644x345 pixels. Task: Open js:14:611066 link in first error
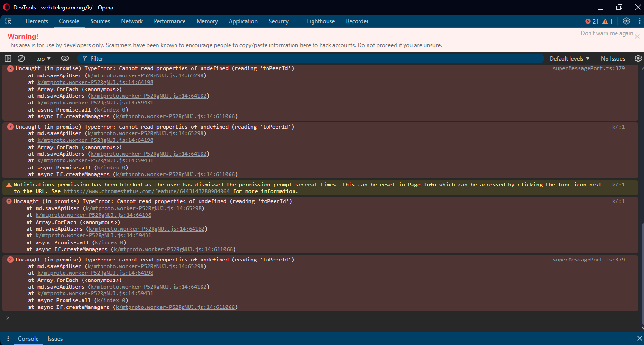coord(176,116)
